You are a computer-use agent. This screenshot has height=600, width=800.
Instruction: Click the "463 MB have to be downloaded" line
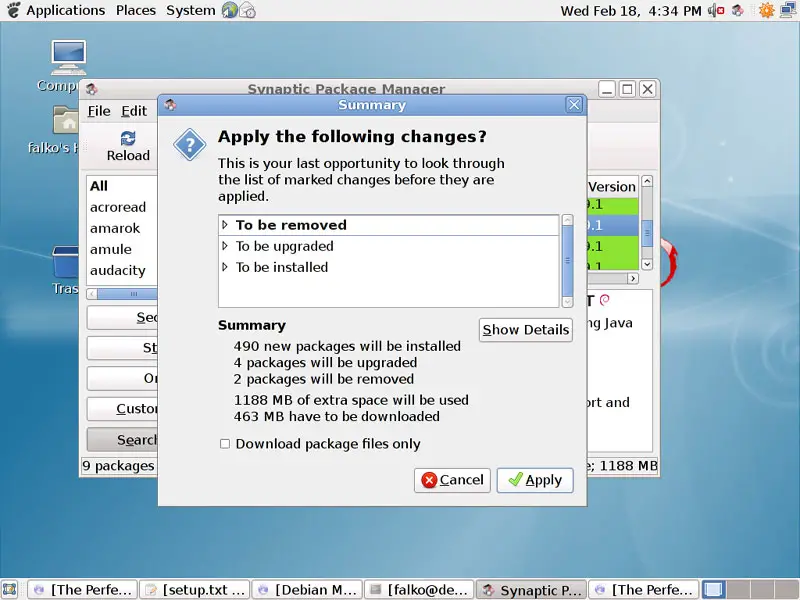point(337,416)
